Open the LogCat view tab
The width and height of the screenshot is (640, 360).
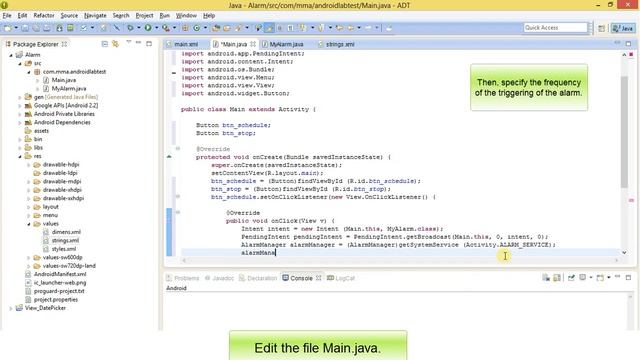(341, 278)
